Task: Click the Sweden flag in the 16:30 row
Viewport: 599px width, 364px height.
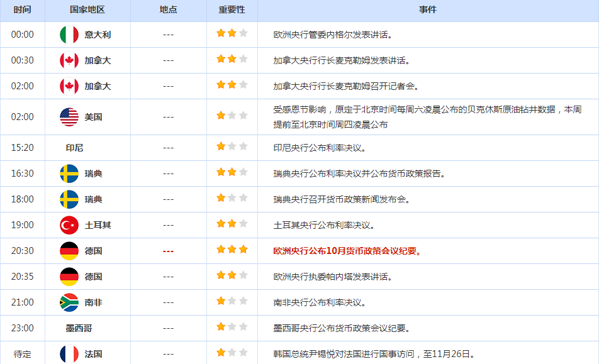Action: click(69, 174)
